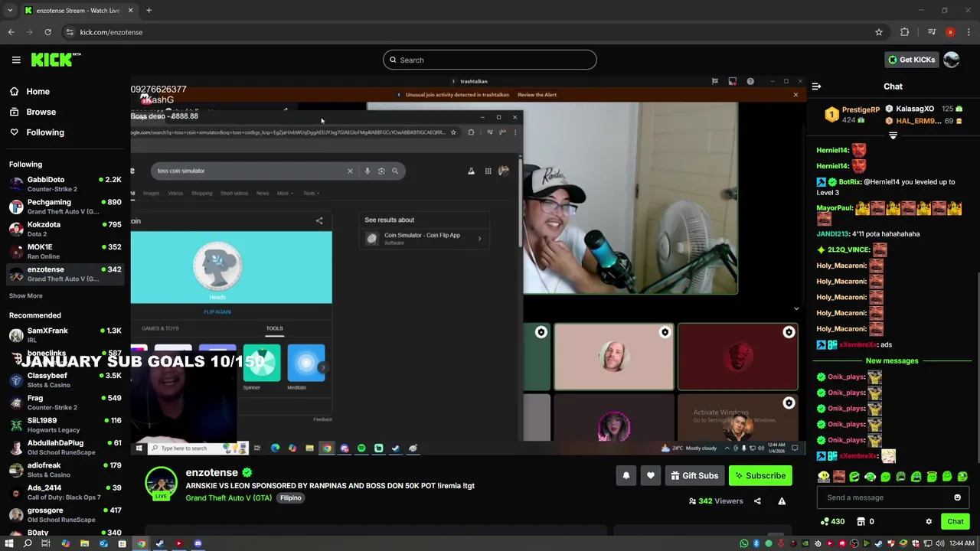
Task: Expand the chat leaderboard chevron
Action: click(x=893, y=135)
